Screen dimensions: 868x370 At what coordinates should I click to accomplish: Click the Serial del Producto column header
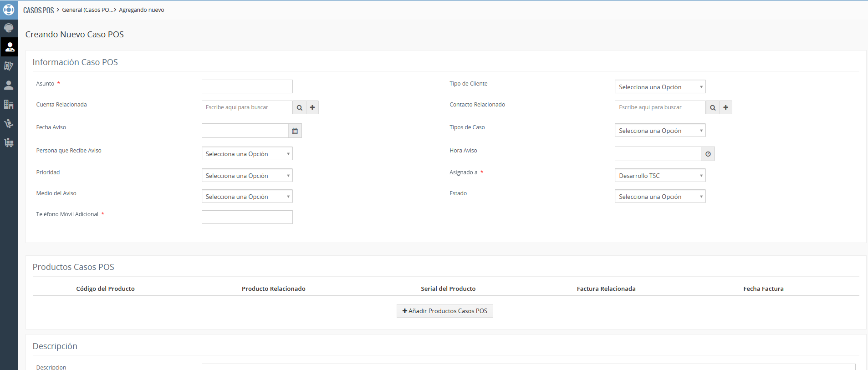(x=448, y=289)
